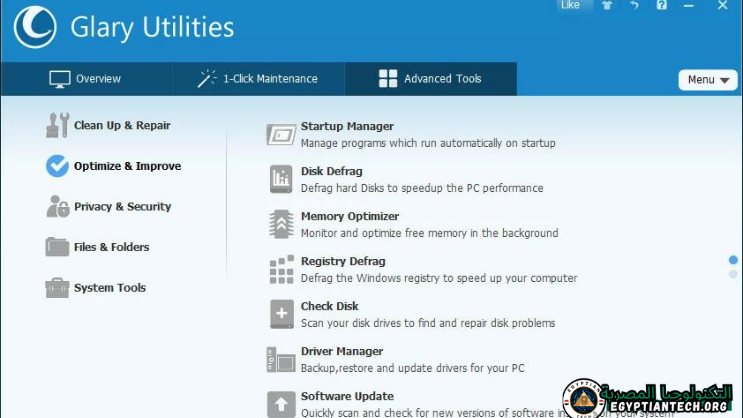Click 'Defrag hard Disks to speedup the PC performance'
The image size is (743, 418).
[422, 188]
